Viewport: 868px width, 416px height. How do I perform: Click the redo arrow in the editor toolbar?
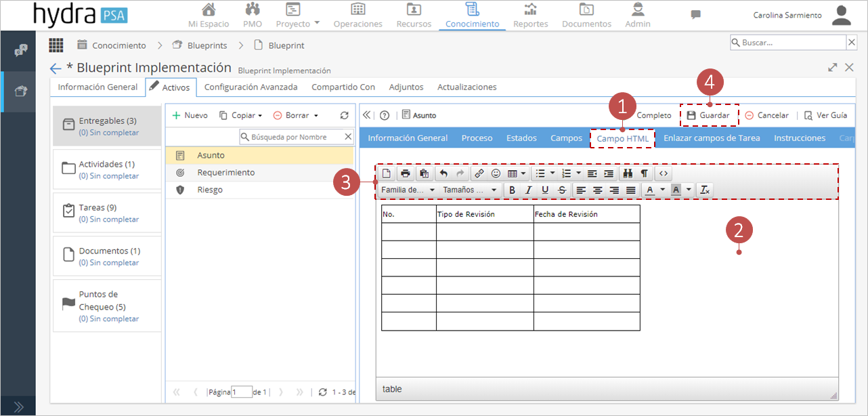click(460, 173)
